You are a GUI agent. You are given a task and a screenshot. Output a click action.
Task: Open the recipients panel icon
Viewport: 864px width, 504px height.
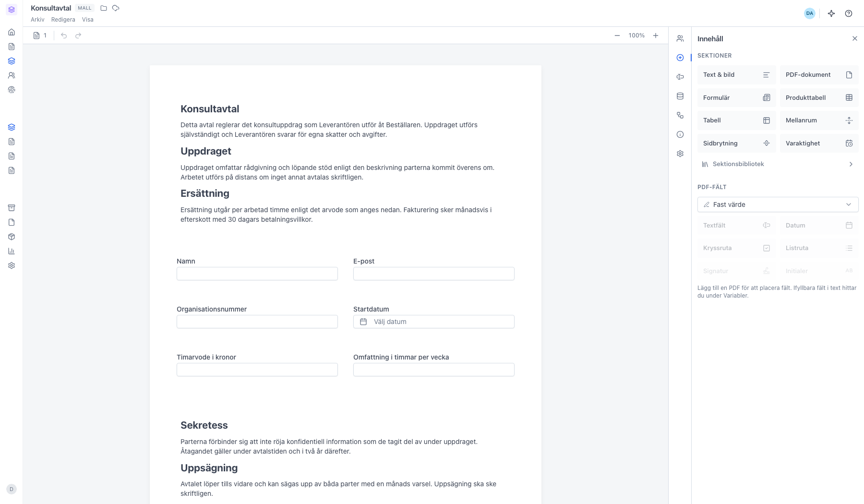tap(680, 38)
